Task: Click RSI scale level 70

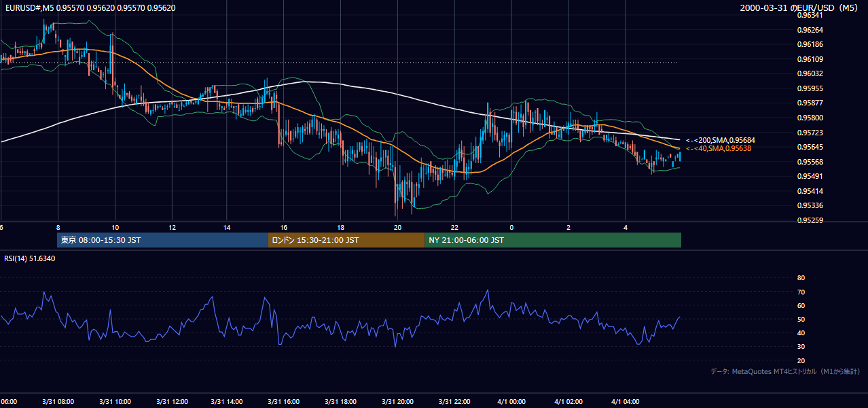Action: pyautogui.click(x=801, y=292)
